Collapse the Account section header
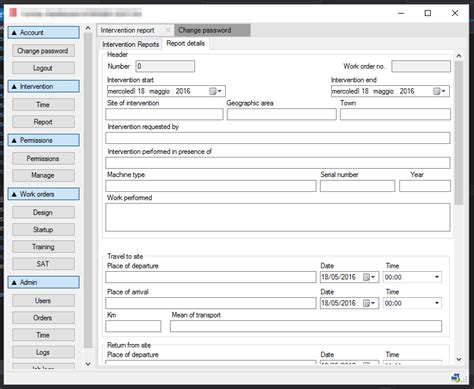Image resolution: width=474 pixels, height=389 pixels. (43, 33)
